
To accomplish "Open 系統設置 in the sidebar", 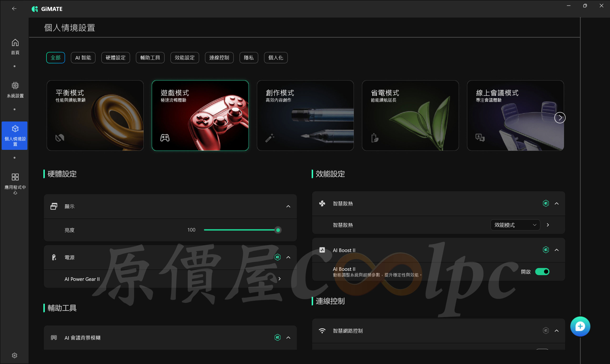I will point(15,90).
